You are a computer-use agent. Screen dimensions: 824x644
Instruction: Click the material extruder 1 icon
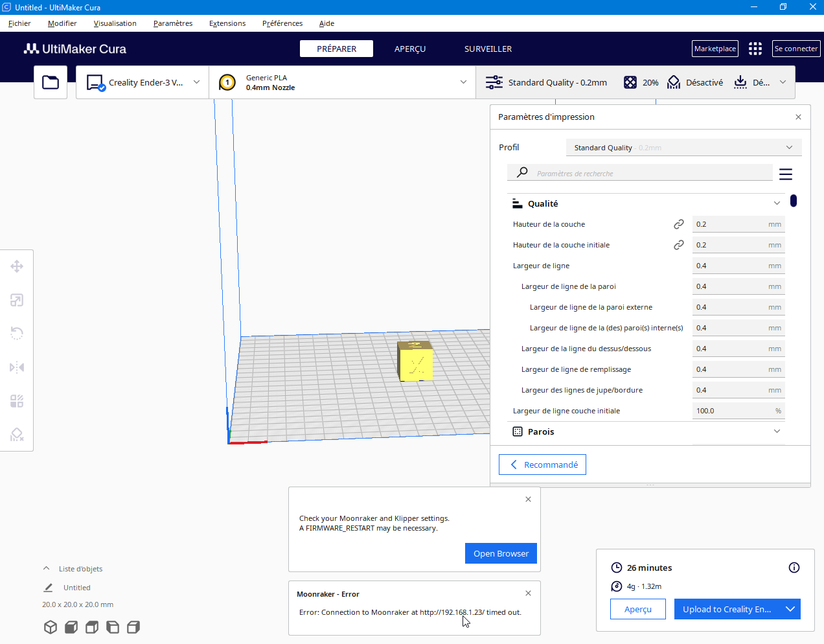pos(227,82)
